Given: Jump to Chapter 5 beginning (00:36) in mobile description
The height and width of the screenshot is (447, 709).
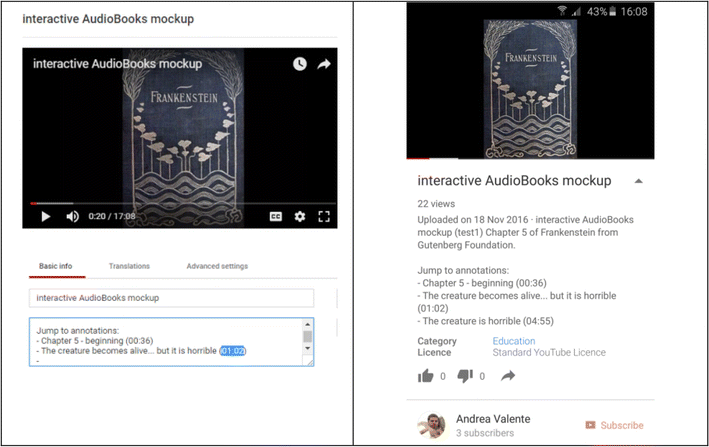Looking at the screenshot, I should (x=484, y=283).
